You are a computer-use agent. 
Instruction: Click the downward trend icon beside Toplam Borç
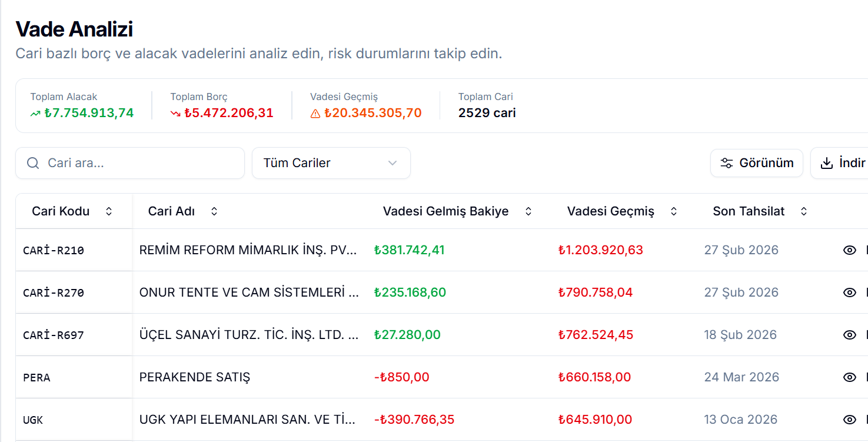pos(174,113)
